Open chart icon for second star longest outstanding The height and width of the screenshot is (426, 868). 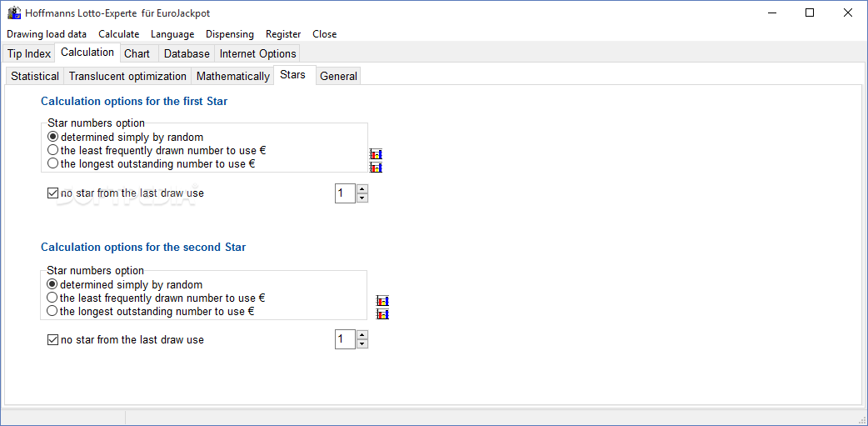click(x=382, y=314)
